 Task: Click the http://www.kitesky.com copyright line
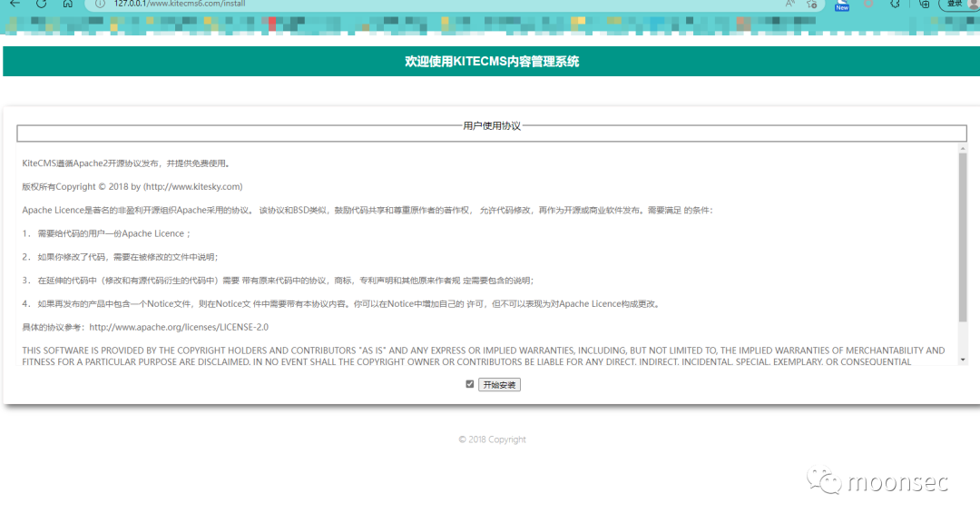click(x=132, y=186)
